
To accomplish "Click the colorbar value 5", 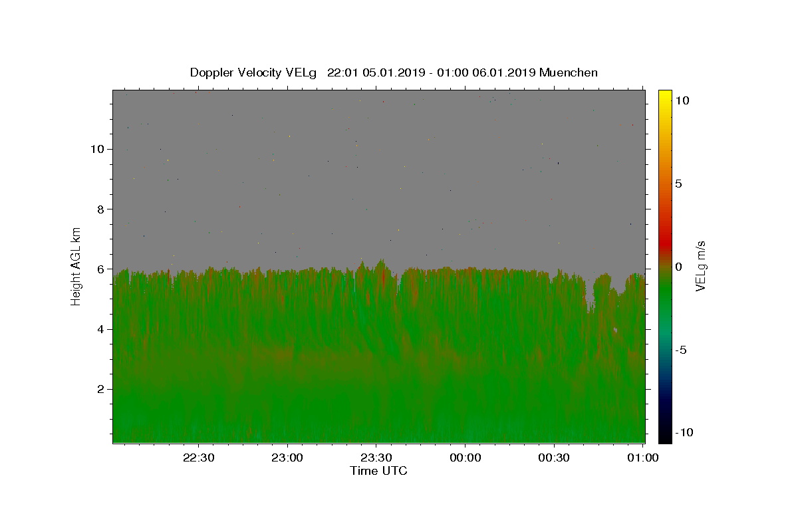I will (x=678, y=184).
